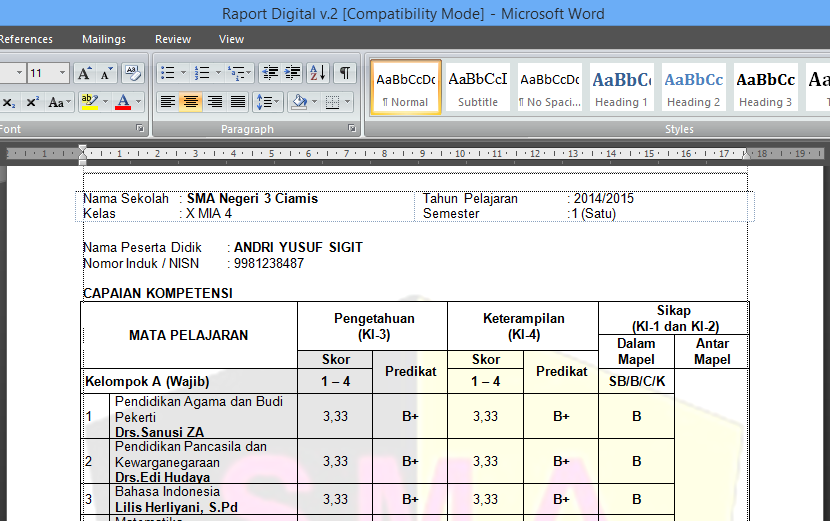This screenshot has width=830, height=521.
Task: Click the Sort A-Z icon
Action: coord(318,73)
